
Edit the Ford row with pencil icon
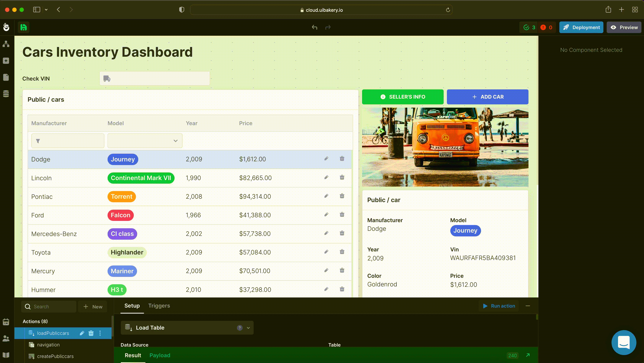click(326, 215)
